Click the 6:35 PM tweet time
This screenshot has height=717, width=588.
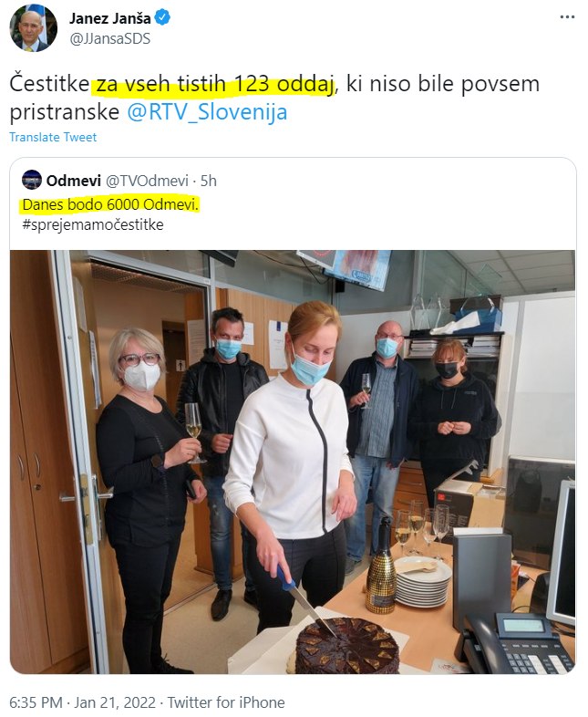(x=36, y=702)
